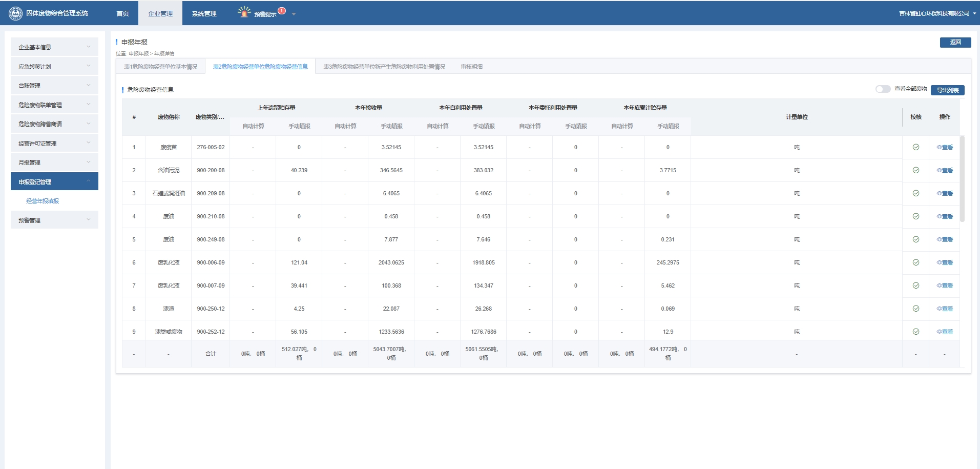Expand 经营许可证管理 sidebar menu
The image size is (980, 469).
[54, 143]
